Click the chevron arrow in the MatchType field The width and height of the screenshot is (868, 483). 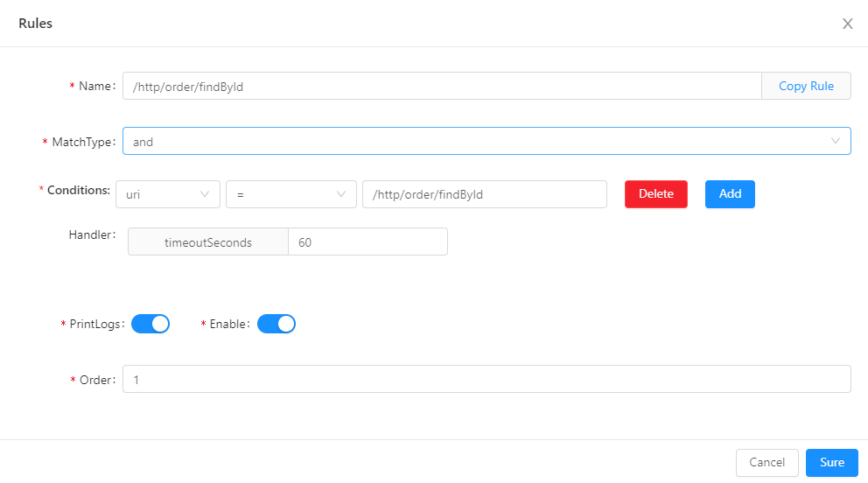[835, 141]
